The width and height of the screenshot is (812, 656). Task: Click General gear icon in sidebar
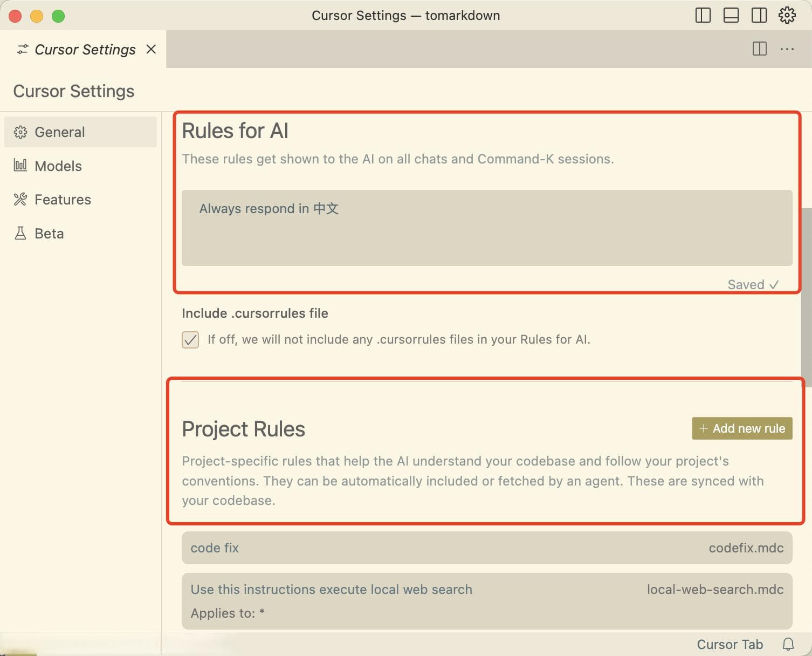tap(20, 132)
